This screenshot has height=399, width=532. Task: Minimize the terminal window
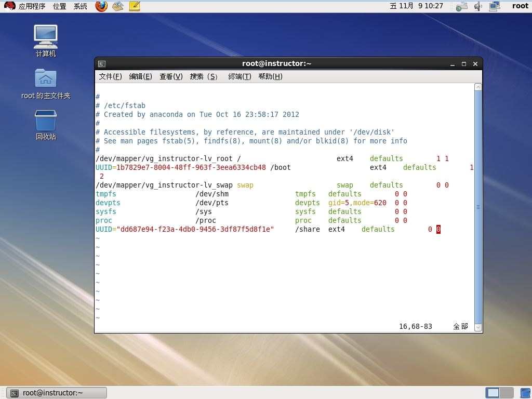453,64
